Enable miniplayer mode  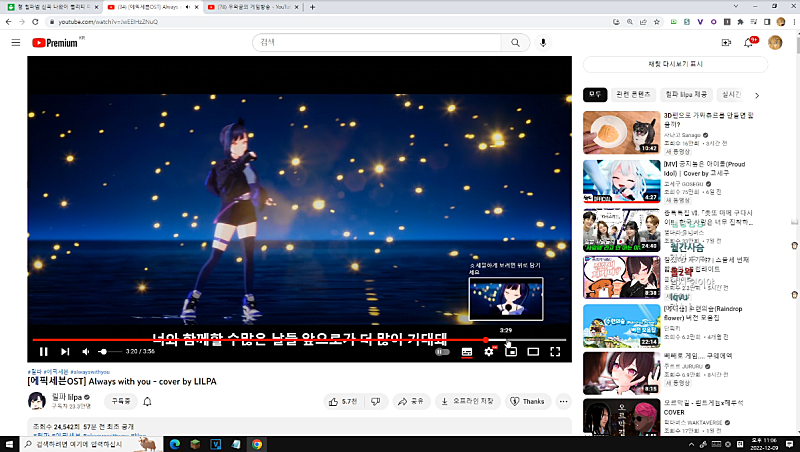(x=511, y=351)
